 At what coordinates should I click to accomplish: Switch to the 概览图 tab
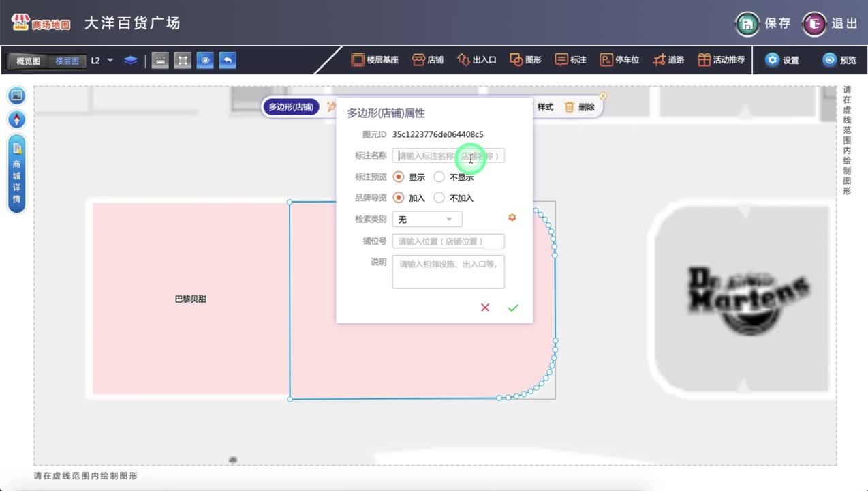29,61
